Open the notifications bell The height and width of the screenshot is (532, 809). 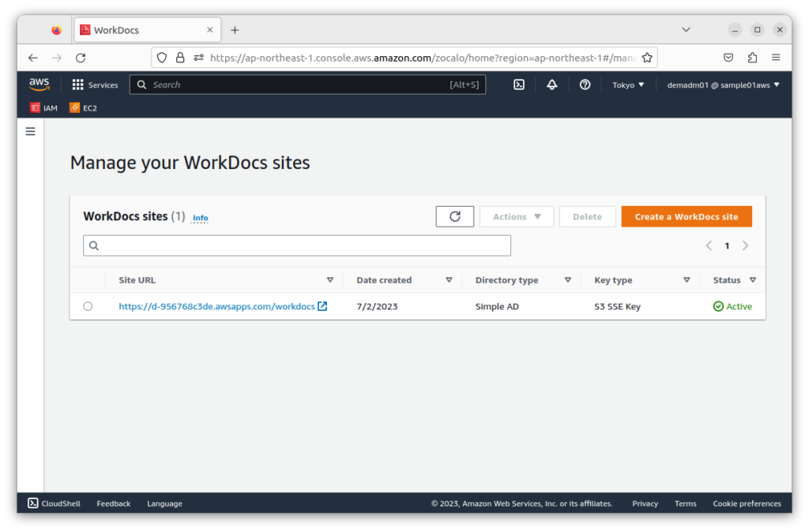click(x=551, y=84)
